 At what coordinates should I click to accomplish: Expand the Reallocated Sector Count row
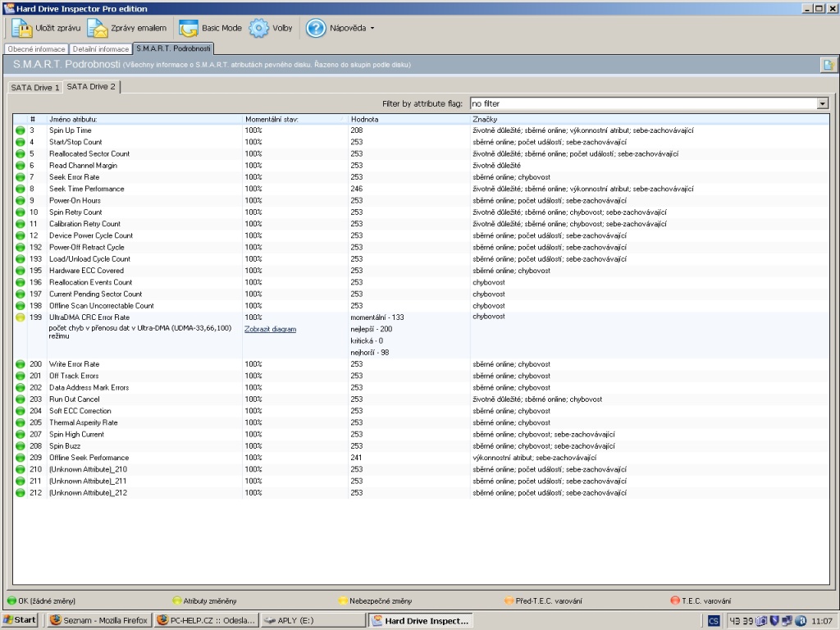(89, 153)
